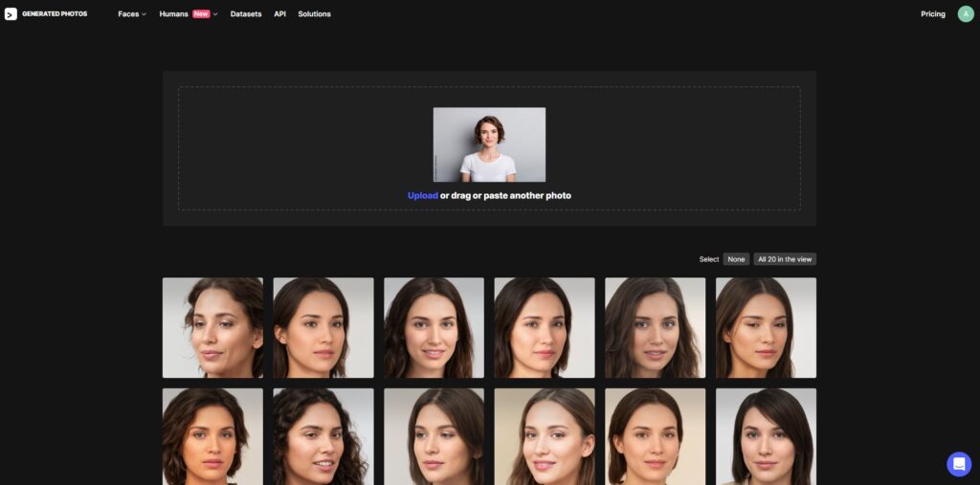Select the first face in the second row
Image resolution: width=980 pixels, height=485 pixels.
click(212, 436)
